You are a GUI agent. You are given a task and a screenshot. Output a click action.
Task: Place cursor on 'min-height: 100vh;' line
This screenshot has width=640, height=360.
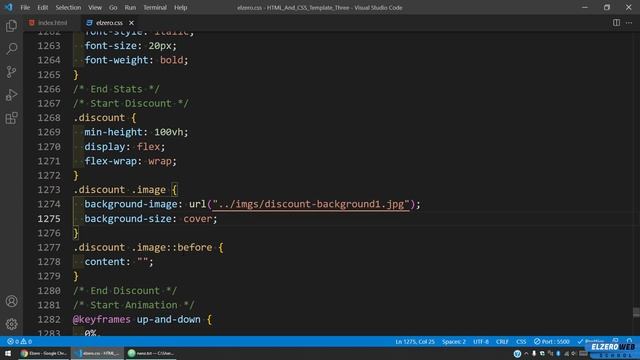136,132
